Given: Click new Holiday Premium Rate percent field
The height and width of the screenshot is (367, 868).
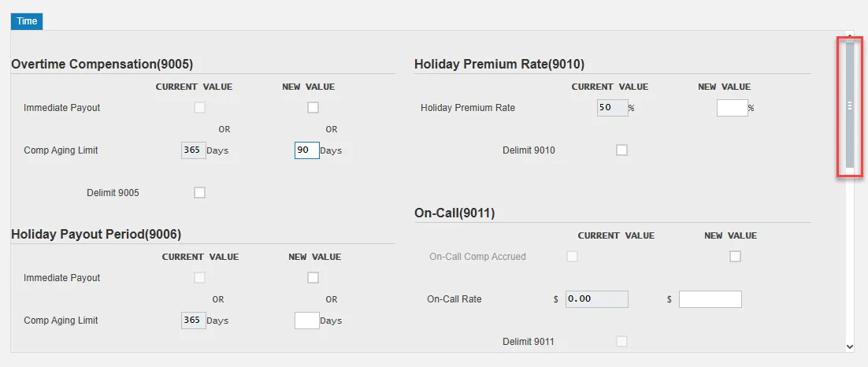Looking at the screenshot, I should coord(732,107).
